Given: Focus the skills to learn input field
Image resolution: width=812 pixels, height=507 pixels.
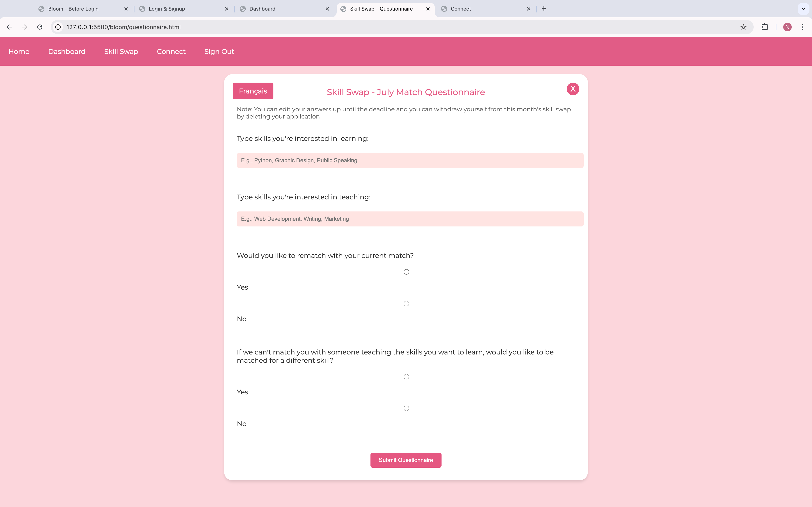Looking at the screenshot, I should click(x=410, y=161).
